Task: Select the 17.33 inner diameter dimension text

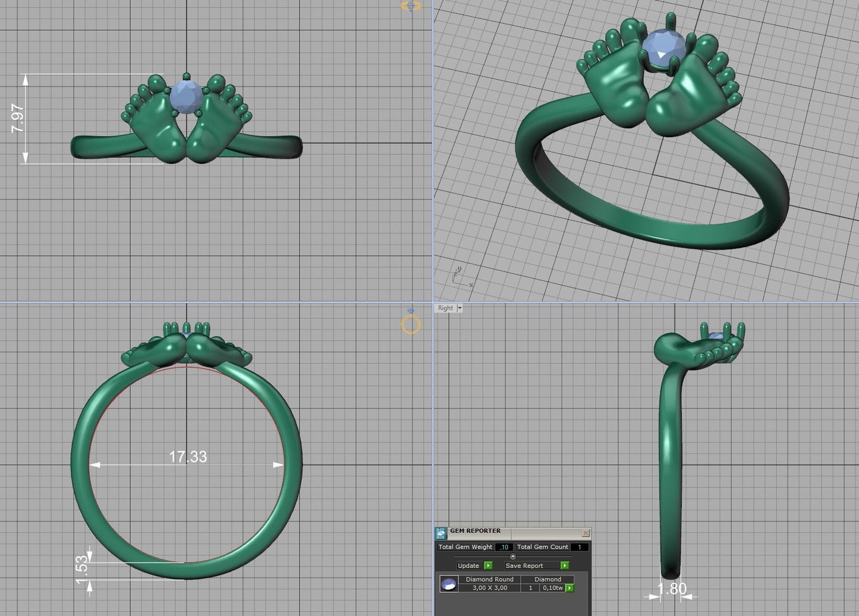Action: pos(188,457)
